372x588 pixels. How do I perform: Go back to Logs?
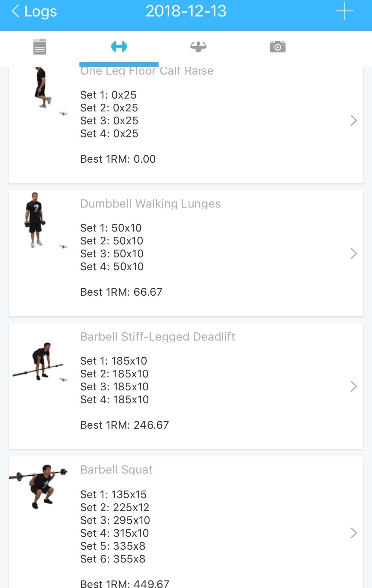(34, 11)
